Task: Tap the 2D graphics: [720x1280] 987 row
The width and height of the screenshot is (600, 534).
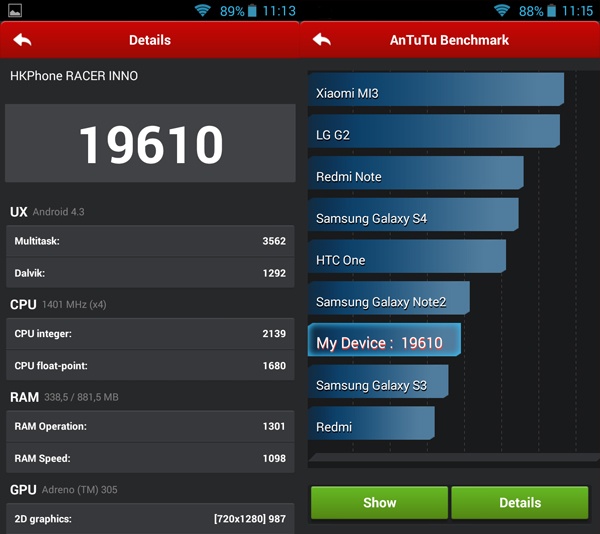Action: tap(150, 519)
